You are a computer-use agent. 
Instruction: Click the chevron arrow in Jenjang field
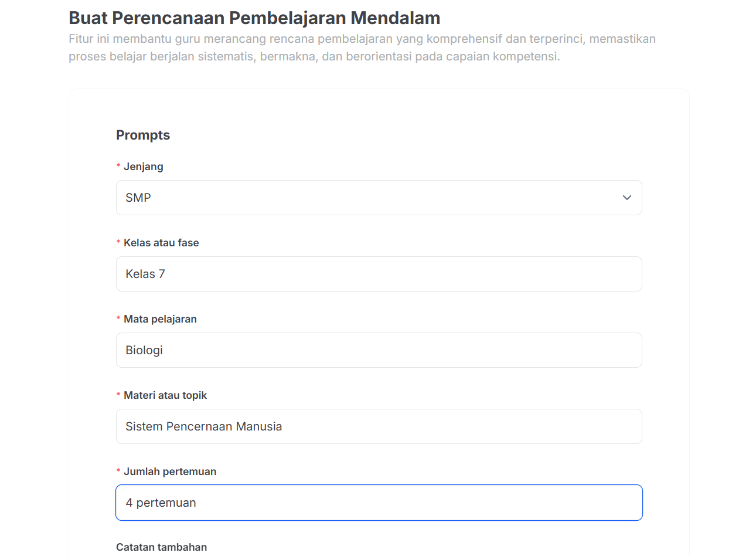626,198
